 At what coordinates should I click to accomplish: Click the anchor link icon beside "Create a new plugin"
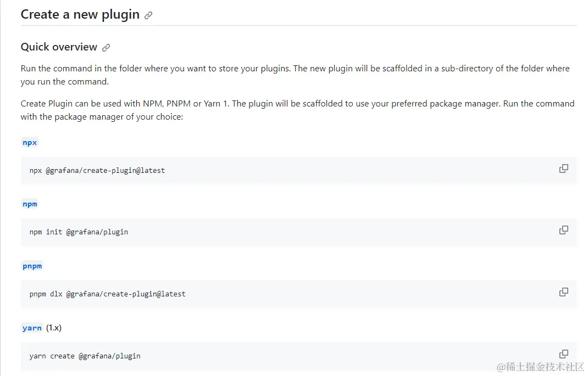pos(148,16)
